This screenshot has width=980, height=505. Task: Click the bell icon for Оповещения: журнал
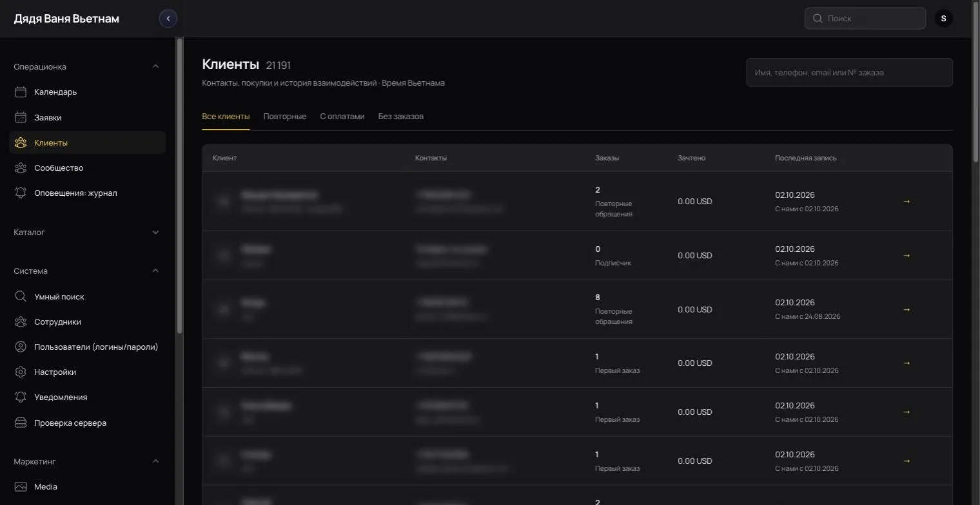pyautogui.click(x=21, y=193)
